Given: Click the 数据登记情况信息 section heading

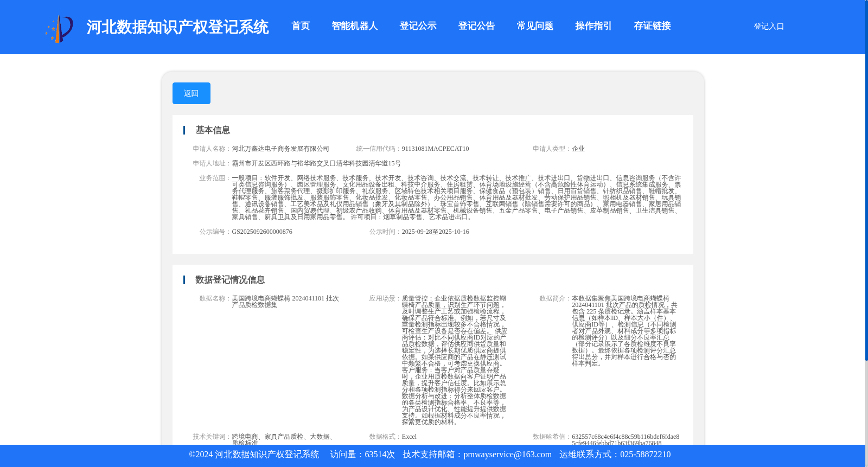Looking at the screenshot, I should (x=230, y=280).
